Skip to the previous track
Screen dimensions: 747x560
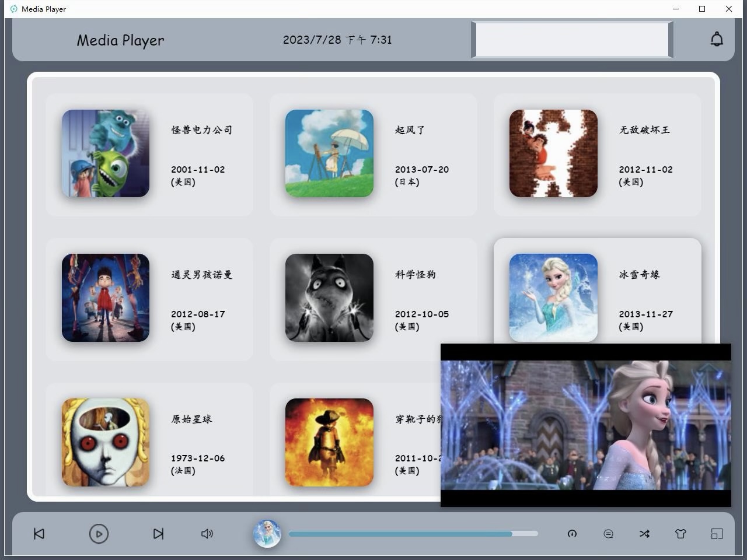pos(39,534)
